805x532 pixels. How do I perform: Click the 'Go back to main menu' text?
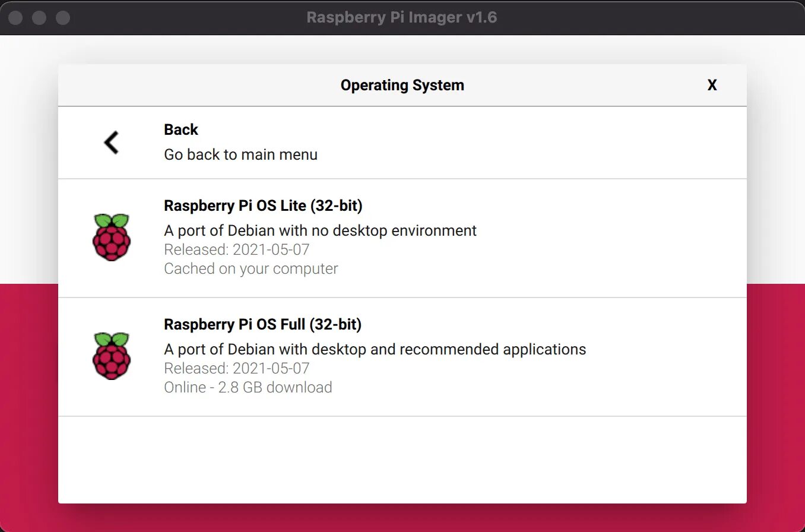[x=240, y=154]
